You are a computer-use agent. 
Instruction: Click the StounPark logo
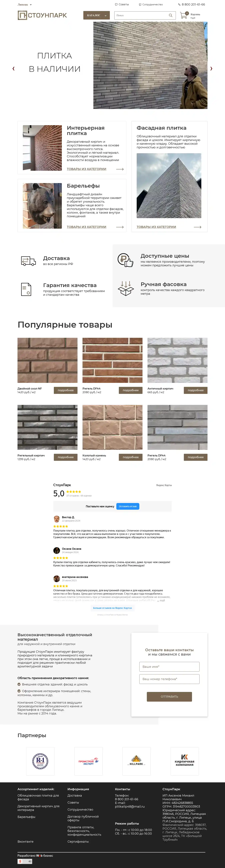[x=42, y=15]
